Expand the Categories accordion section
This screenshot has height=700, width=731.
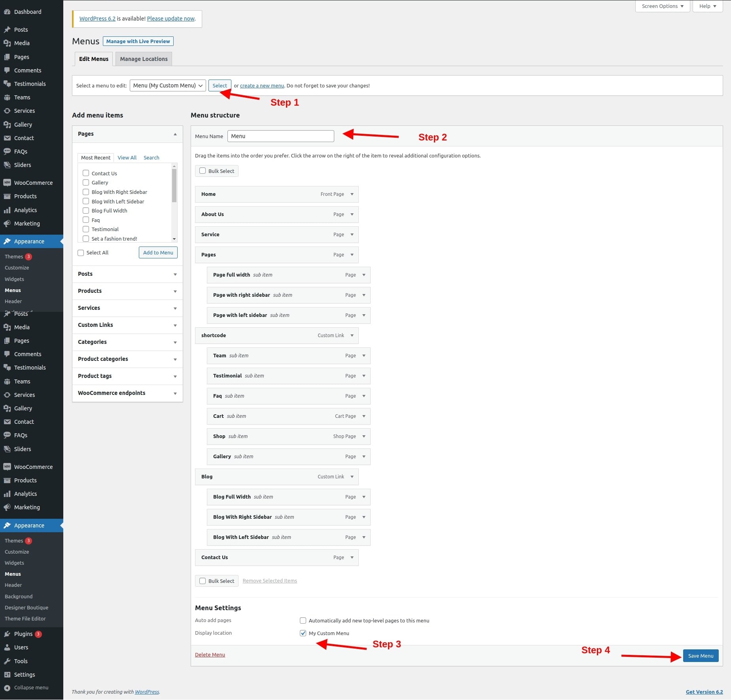click(x=127, y=342)
